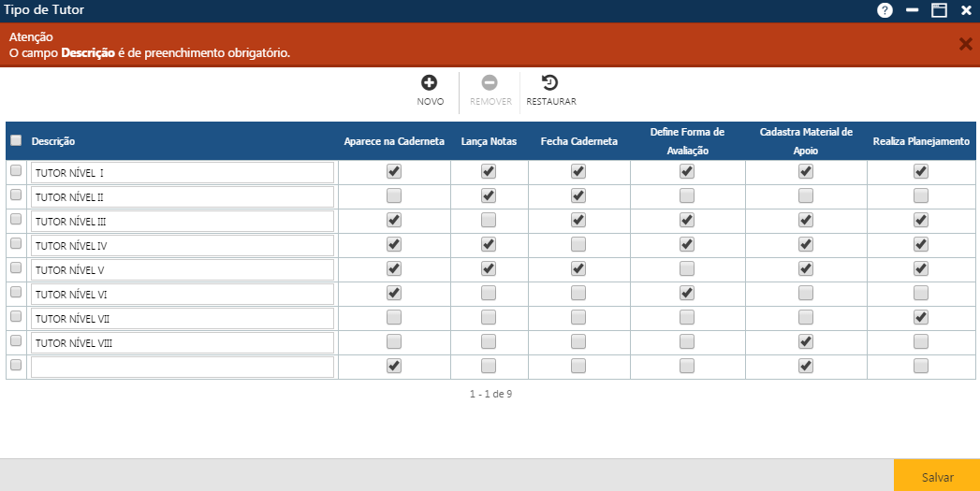Click the Salvar button

[937, 476]
